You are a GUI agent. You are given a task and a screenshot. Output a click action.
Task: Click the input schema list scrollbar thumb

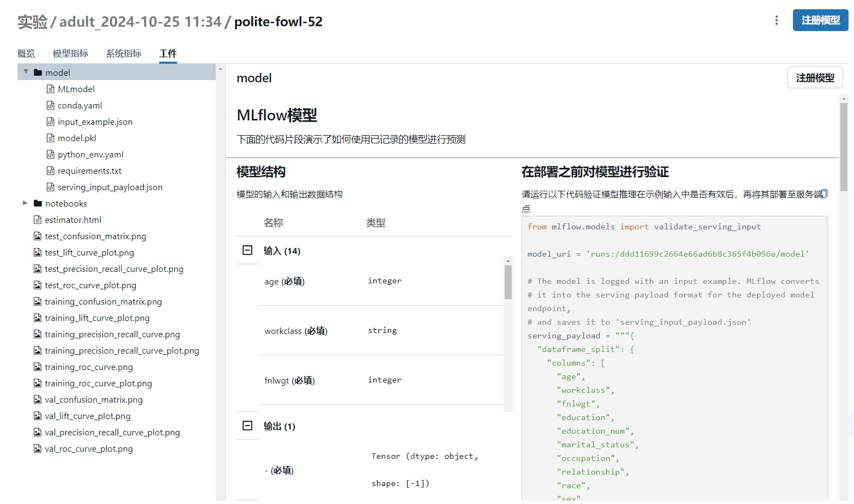[508, 282]
